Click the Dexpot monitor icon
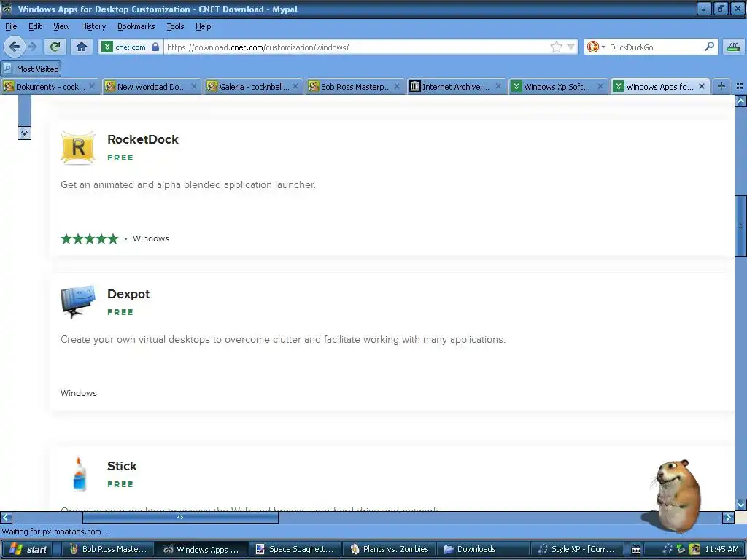The image size is (747, 560). click(78, 303)
